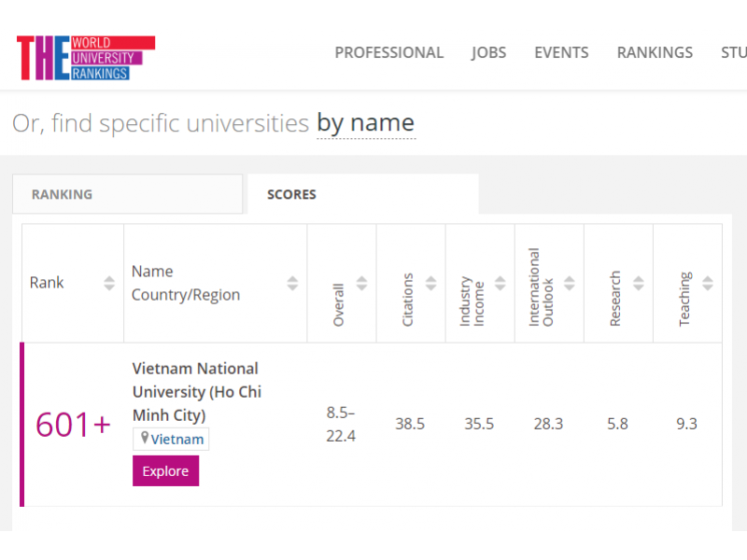Sort by Teaching score arrows

pyautogui.click(x=707, y=283)
